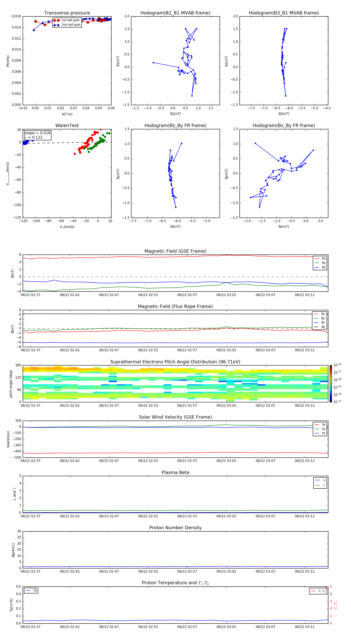Click the "Bz(nT)" x-axis label

175,227
